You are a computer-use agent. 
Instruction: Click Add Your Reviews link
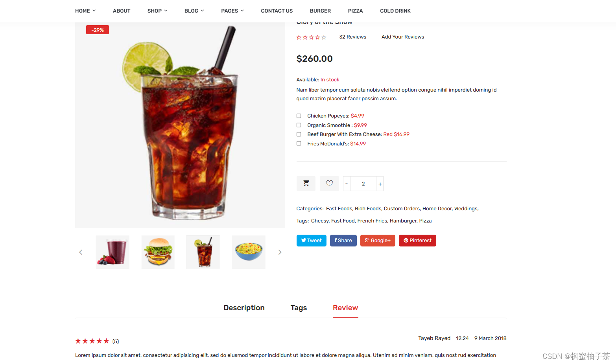click(x=403, y=37)
